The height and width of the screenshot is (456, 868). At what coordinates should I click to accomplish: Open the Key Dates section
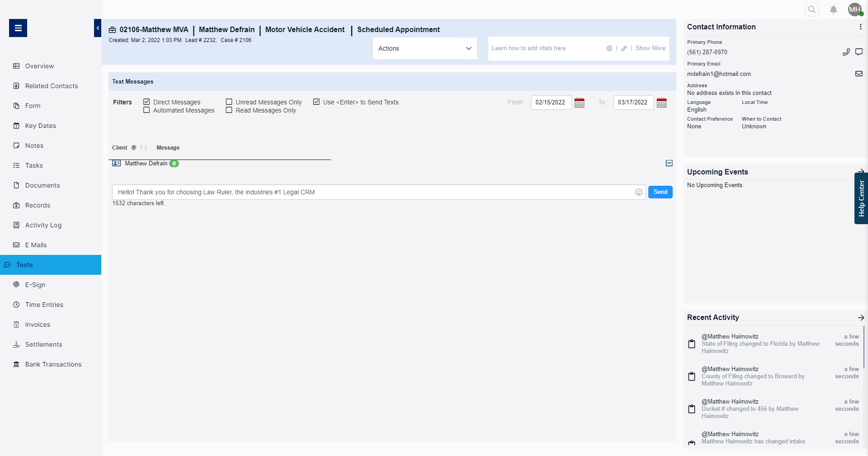coord(40,126)
